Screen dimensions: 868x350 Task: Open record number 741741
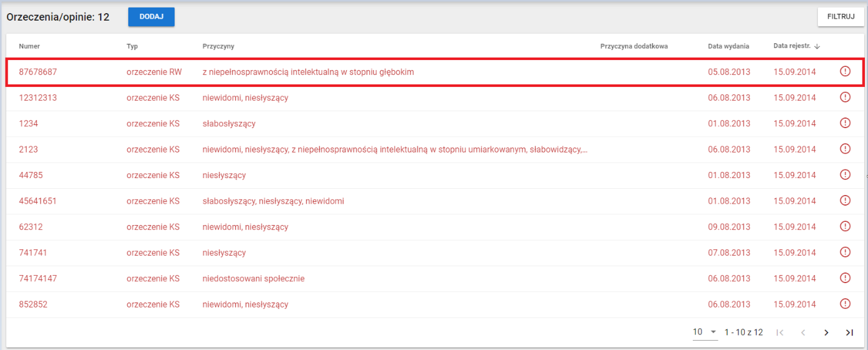pos(33,252)
